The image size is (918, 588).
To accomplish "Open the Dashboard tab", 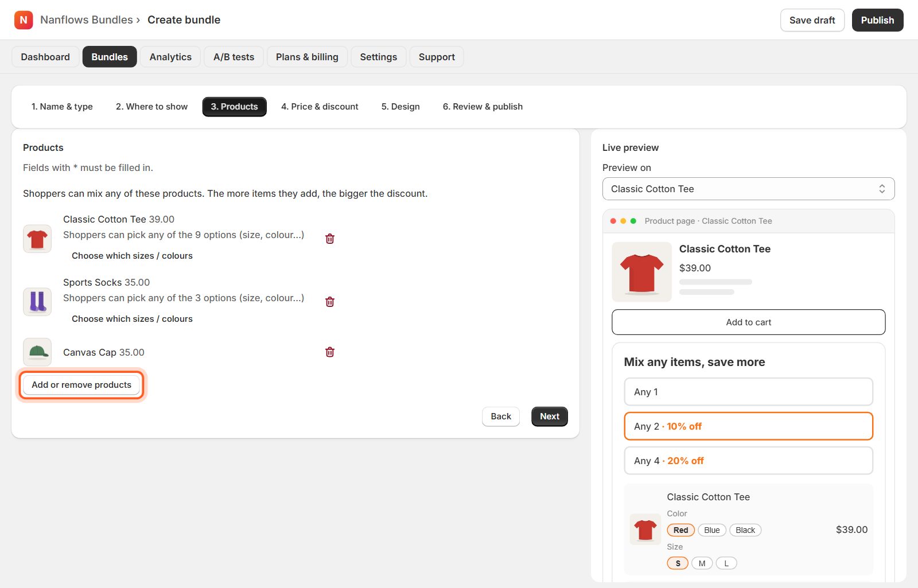I will 45,57.
